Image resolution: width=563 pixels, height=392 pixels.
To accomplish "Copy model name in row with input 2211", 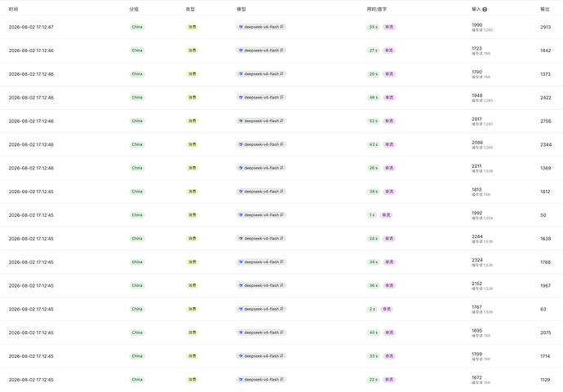I will [281, 168].
